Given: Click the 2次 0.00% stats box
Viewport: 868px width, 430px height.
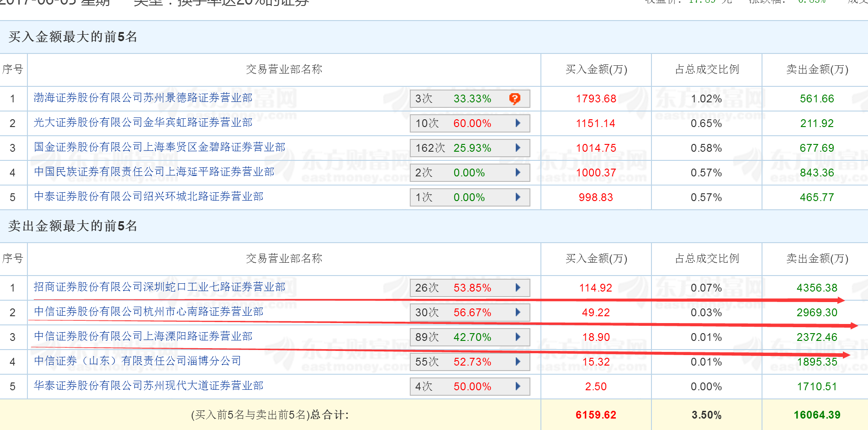Looking at the screenshot, I should pos(470,173).
